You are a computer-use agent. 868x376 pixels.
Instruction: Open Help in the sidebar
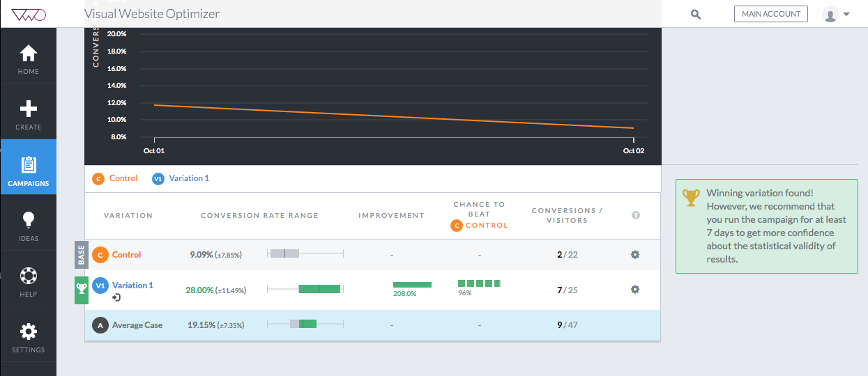point(29,282)
